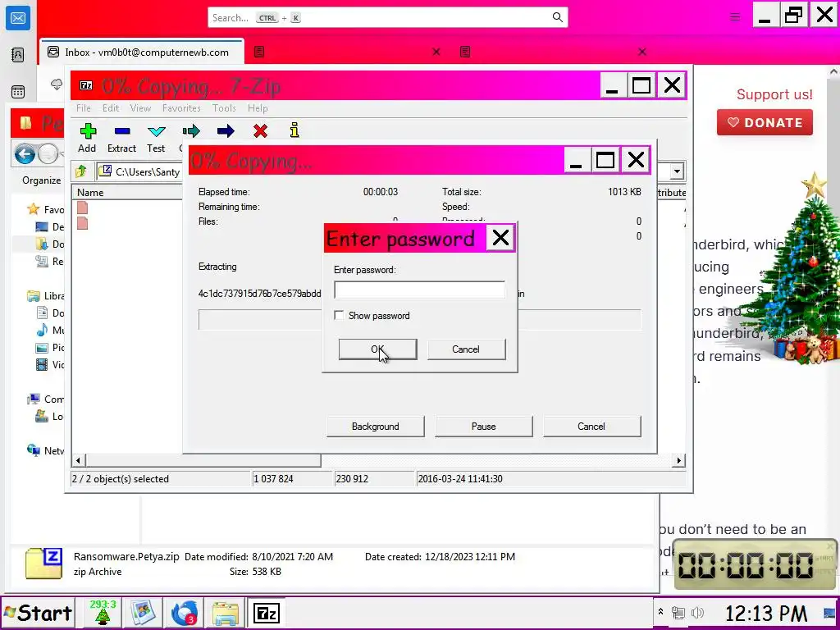Show hidden tray icons arrow

[x=660, y=612]
